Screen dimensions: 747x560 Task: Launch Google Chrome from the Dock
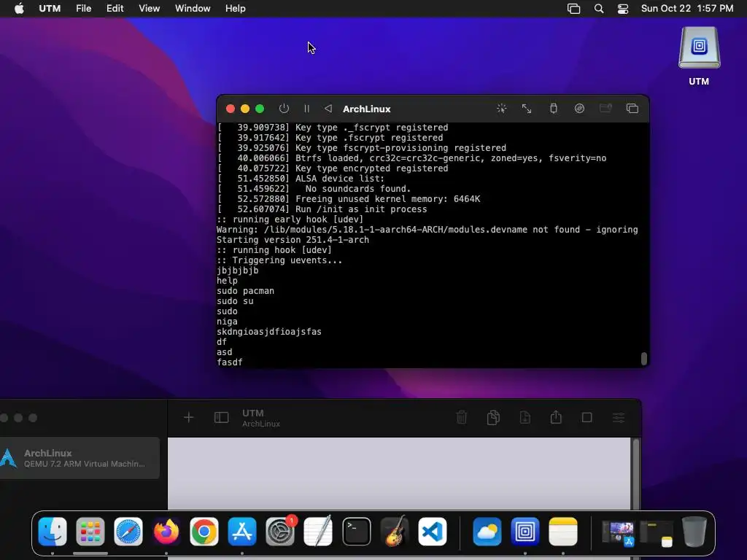point(204,532)
